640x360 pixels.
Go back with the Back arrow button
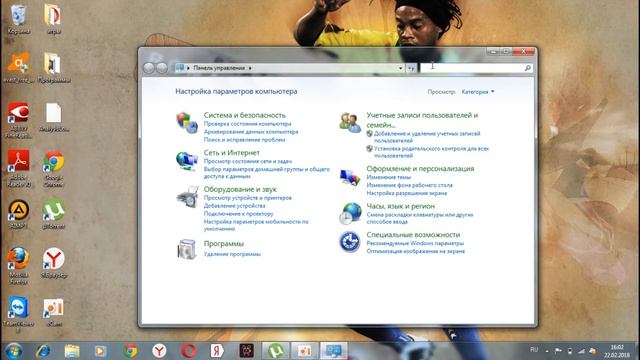pyautogui.click(x=149, y=68)
